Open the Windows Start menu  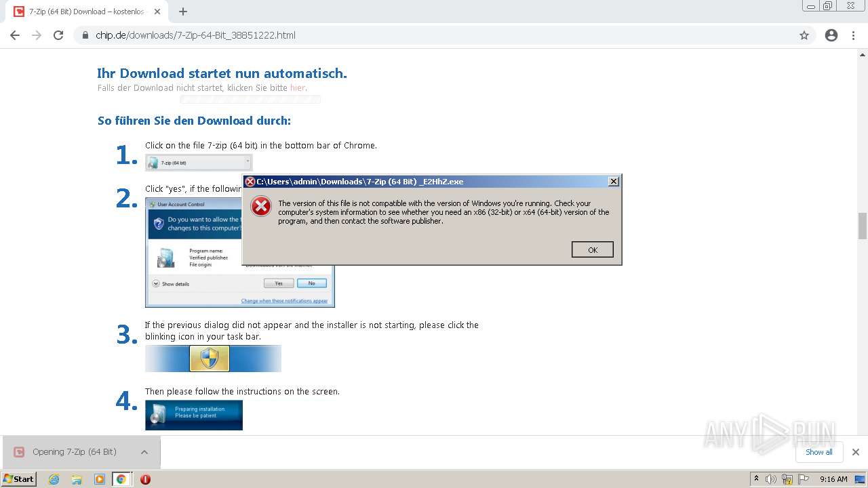click(x=19, y=479)
